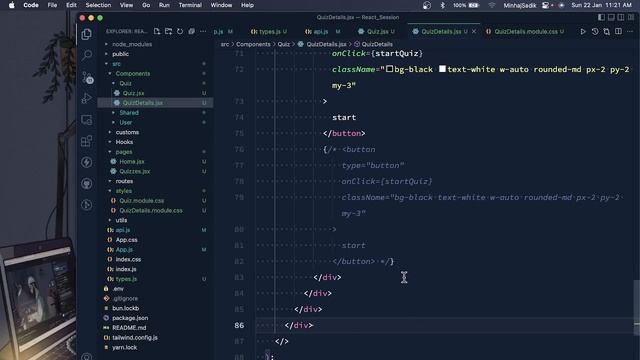
Task: Click Components in the breadcrumb path
Action: pyautogui.click(x=253, y=44)
